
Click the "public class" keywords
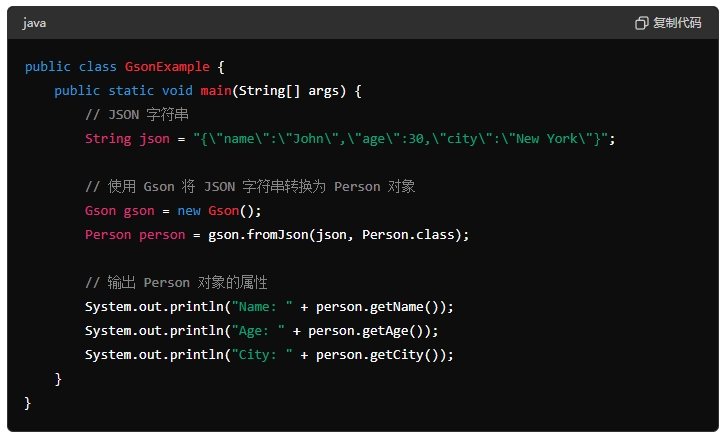pyautogui.click(x=71, y=67)
